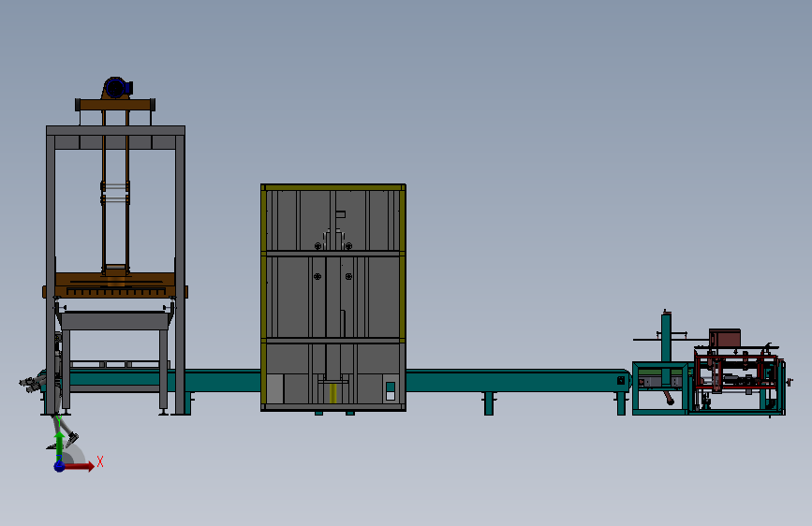Select the central yellow-framed enclosure cabinet

(333, 298)
